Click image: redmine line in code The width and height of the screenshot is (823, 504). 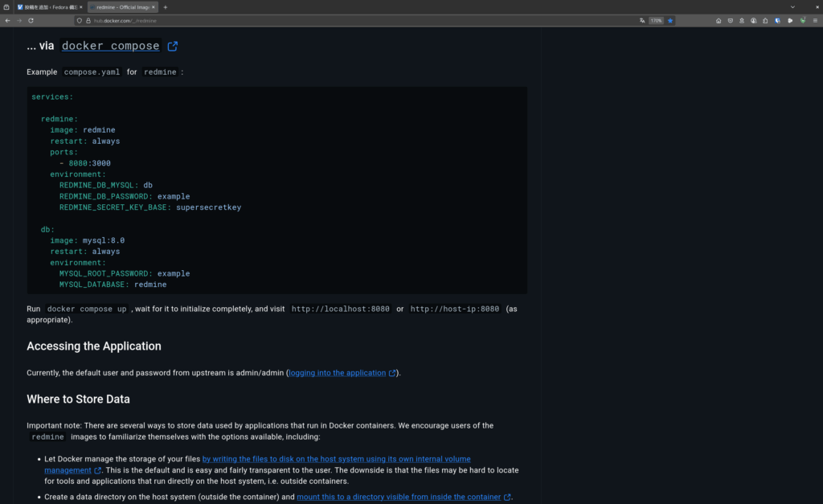click(83, 130)
